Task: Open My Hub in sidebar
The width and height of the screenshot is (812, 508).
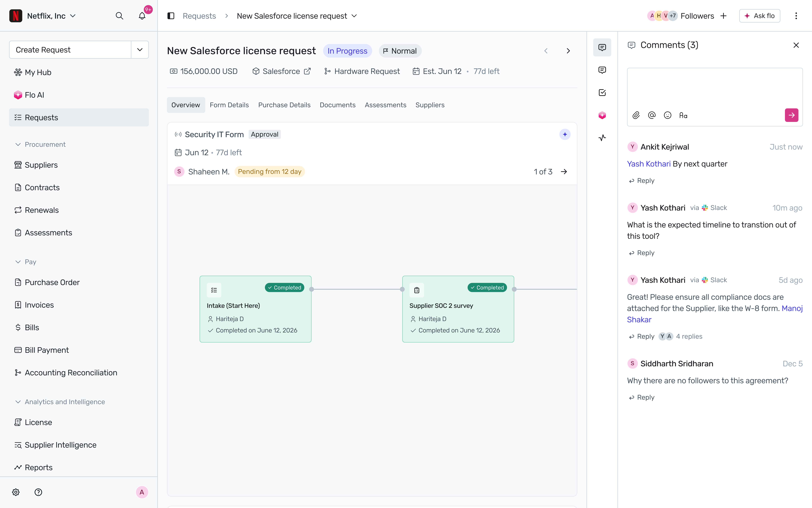Action: (79, 72)
